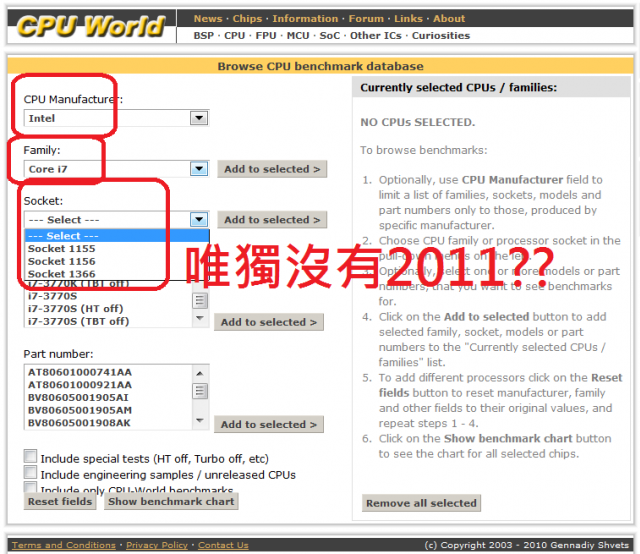Click the part number list scrollbar thumb
The height and width of the screenshot is (554, 640).
(200, 391)
